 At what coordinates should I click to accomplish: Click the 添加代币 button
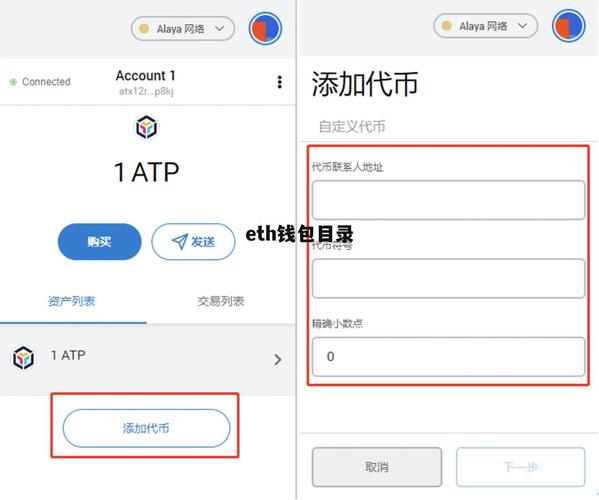tap(146, 428)
